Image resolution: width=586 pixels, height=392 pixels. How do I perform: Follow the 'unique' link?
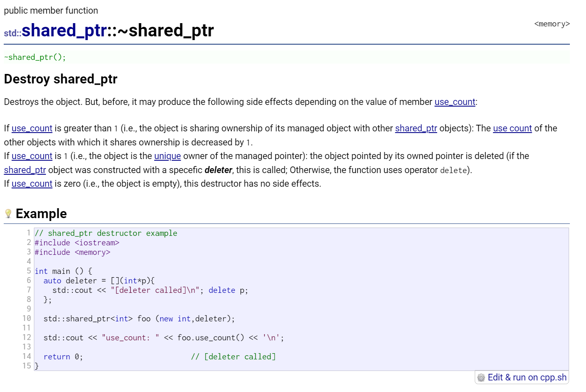167,156
